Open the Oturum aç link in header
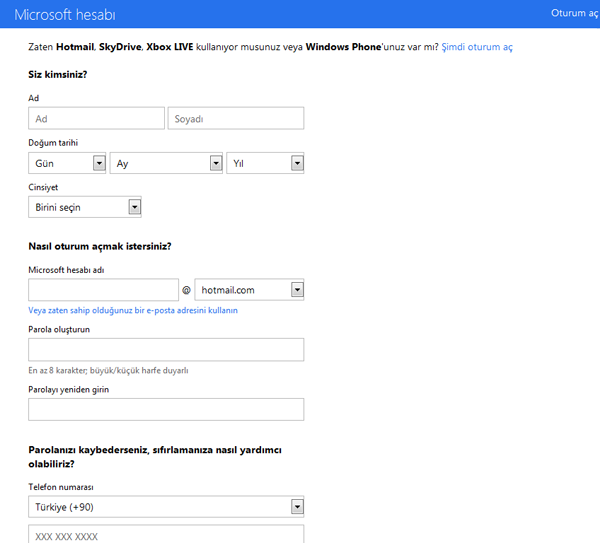The width and height of the screenshot is (600, 543). click(575, 13)
